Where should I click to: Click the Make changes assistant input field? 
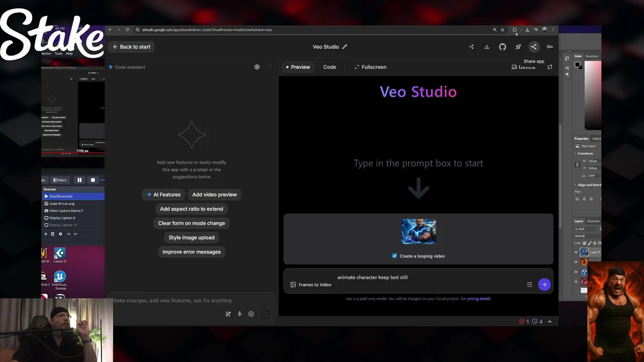pos(191,301)
